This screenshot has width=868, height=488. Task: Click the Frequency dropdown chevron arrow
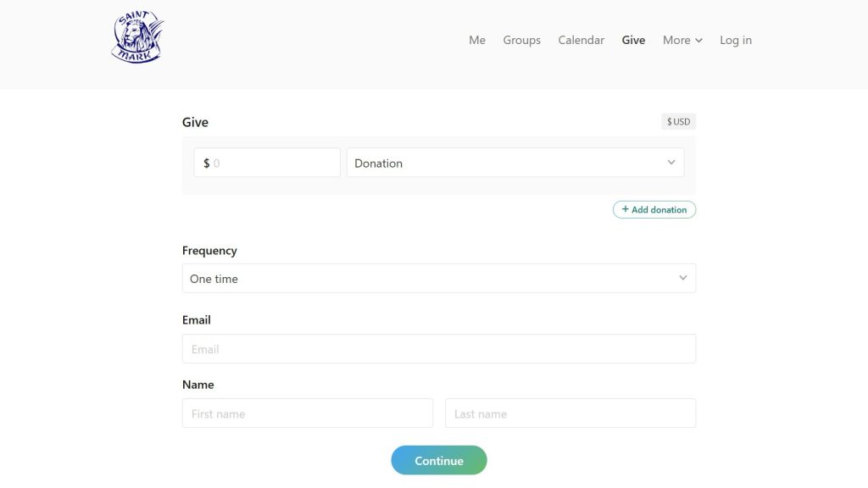coord(682,278)
